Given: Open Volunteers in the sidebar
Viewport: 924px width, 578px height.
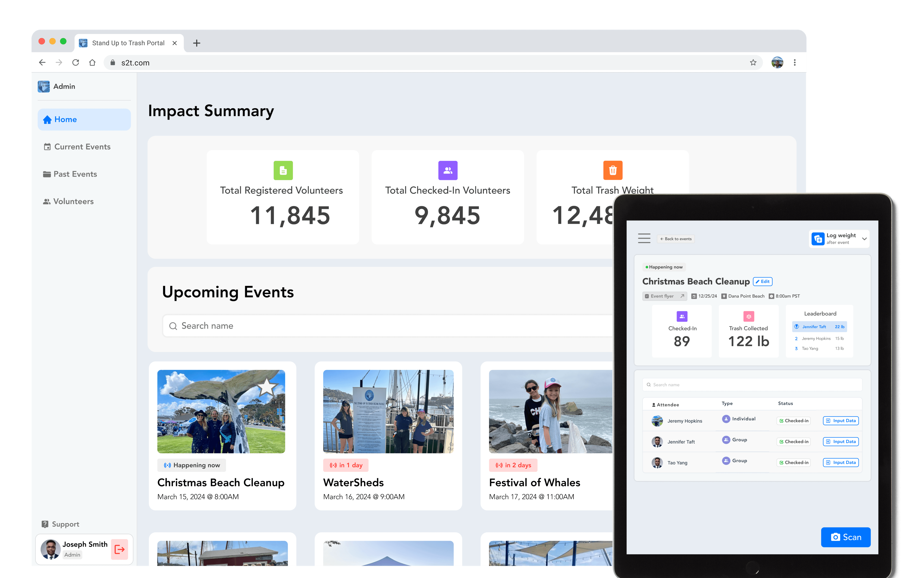Looking at the screenshot, I should pyautogui.click(x=69, y=202).
